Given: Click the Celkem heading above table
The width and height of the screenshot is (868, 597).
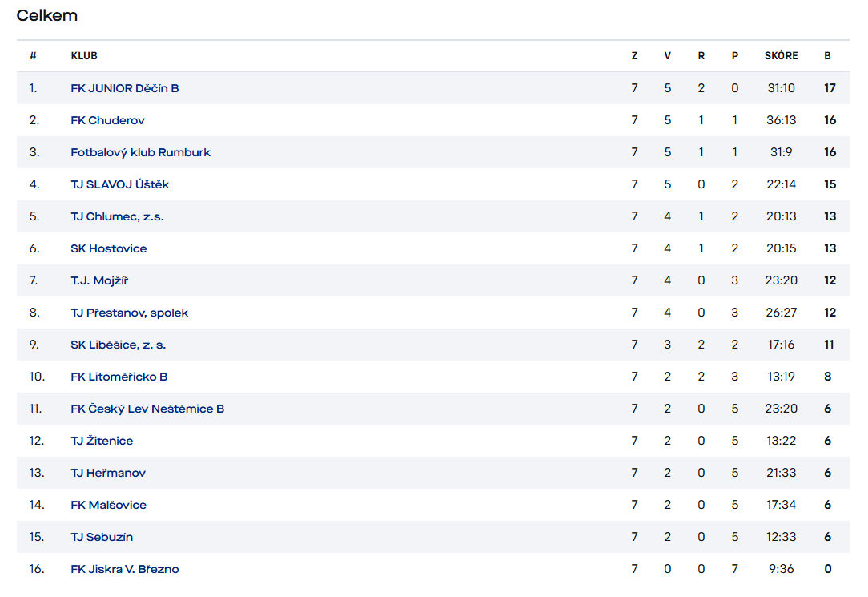Looking at the screenshot, I should (x=47, y=16).
